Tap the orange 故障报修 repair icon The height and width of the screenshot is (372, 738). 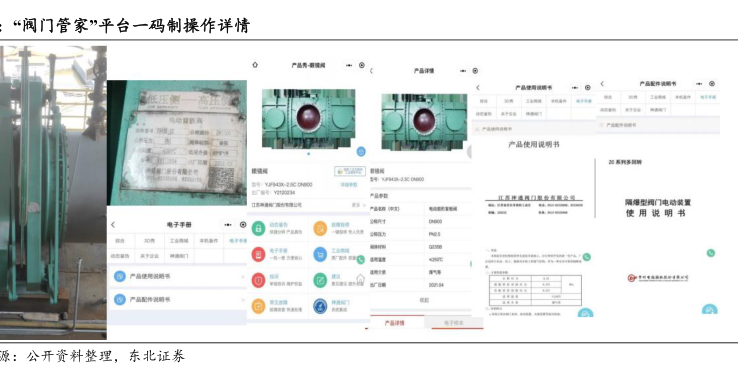[320, 228]
